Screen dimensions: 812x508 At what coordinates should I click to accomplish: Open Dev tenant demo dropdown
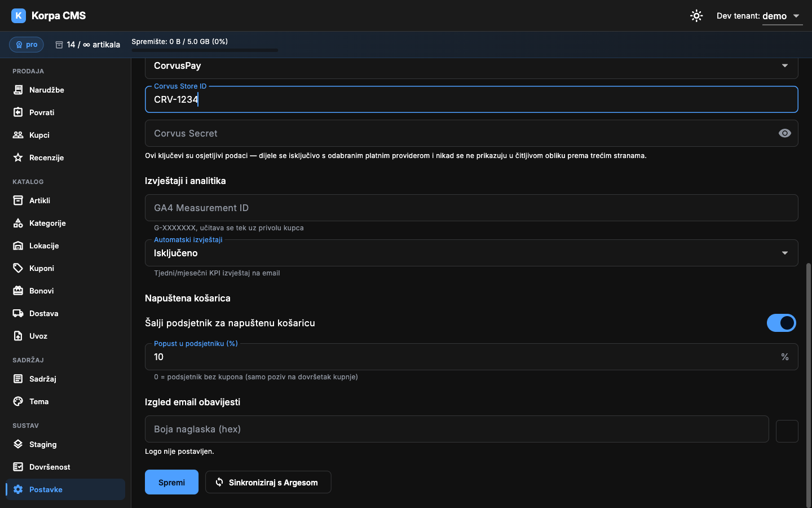coord(782,16)
